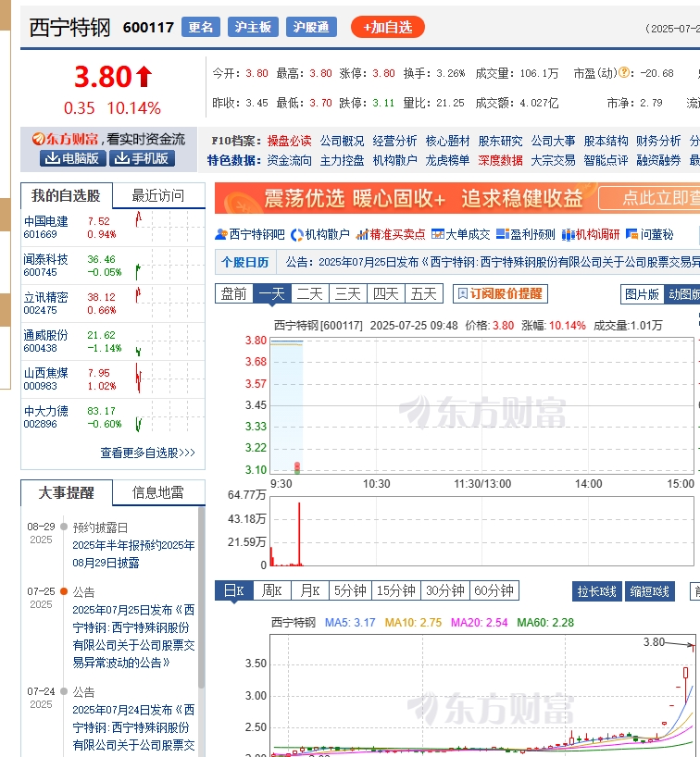Select the 日K tab
This screenshot has width=700, height=757.
[234, 590]
